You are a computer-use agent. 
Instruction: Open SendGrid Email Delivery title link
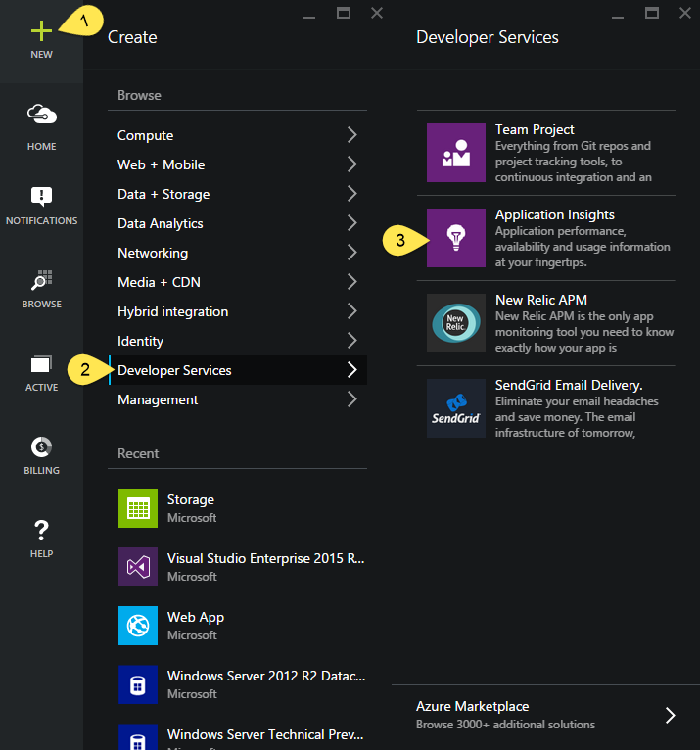click(x=569, y=385)
